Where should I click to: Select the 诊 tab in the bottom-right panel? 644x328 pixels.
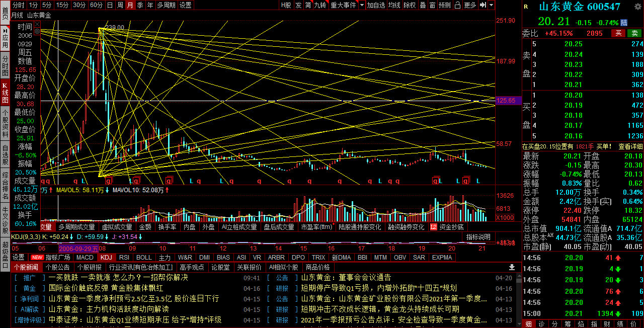(x=541, y=324)
